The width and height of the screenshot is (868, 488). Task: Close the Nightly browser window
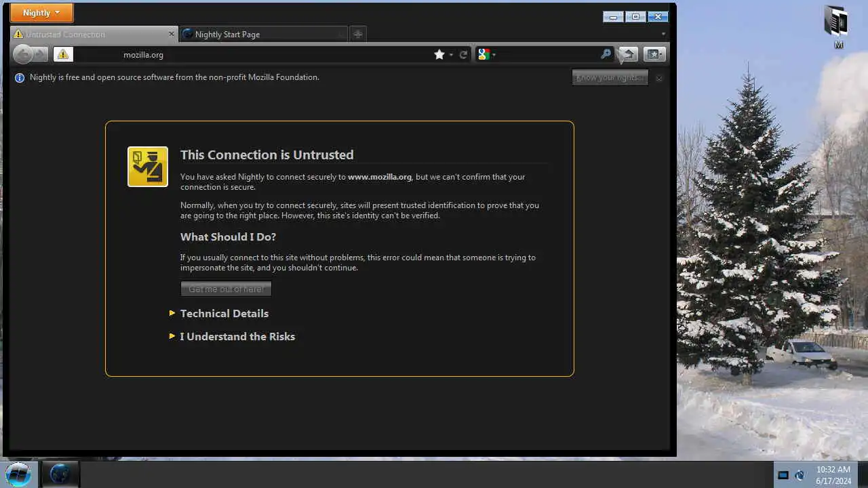click(x=658, y=17)
